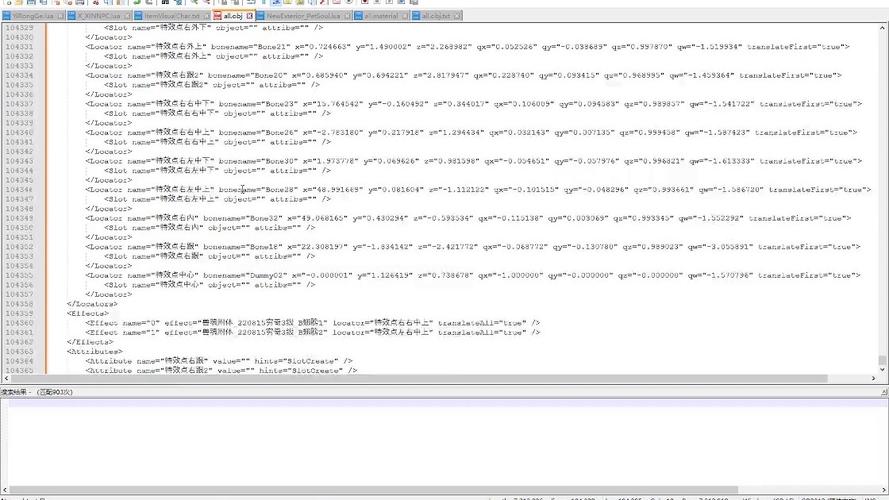Place cursor on the opening Attributes tag
The height and width of the screenshot is (500, 889).
[93, 351]
